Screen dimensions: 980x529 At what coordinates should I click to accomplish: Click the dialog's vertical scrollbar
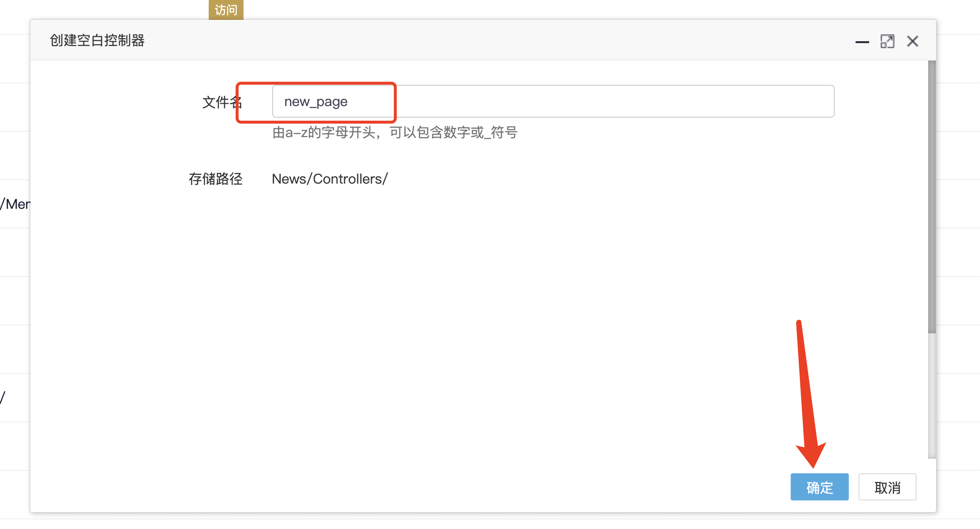(x=932, y=197)
